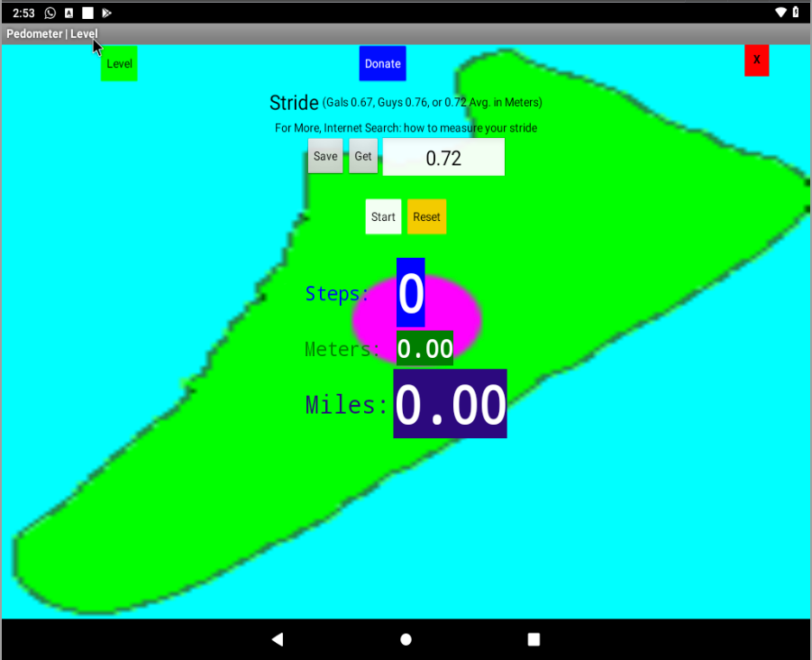Viewport: 812px width, 660px height.
Task: Click the battery status icon
Action: pos(796,12)
